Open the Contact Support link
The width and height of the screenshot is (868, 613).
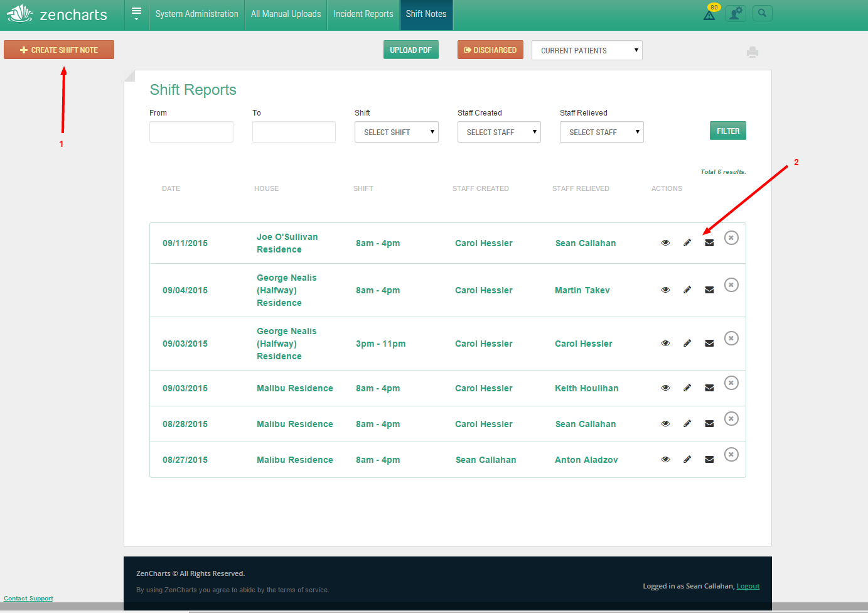(x=28, y=599)
